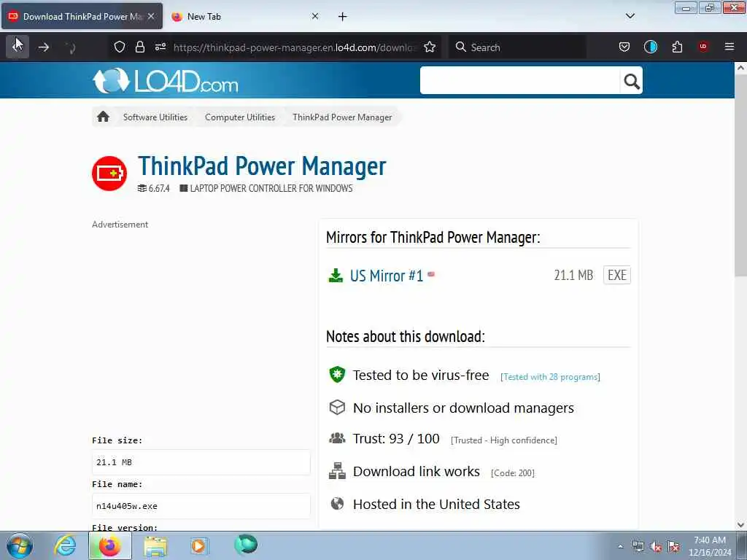
Task: Open the Computer Utilities breadcrumb
Action: coord(239,117)
